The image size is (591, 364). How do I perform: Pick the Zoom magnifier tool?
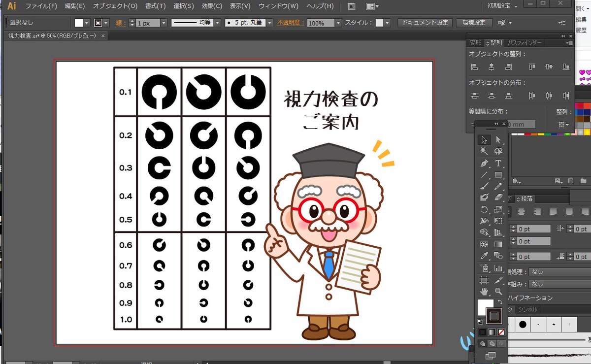click(x=498, y=291)
